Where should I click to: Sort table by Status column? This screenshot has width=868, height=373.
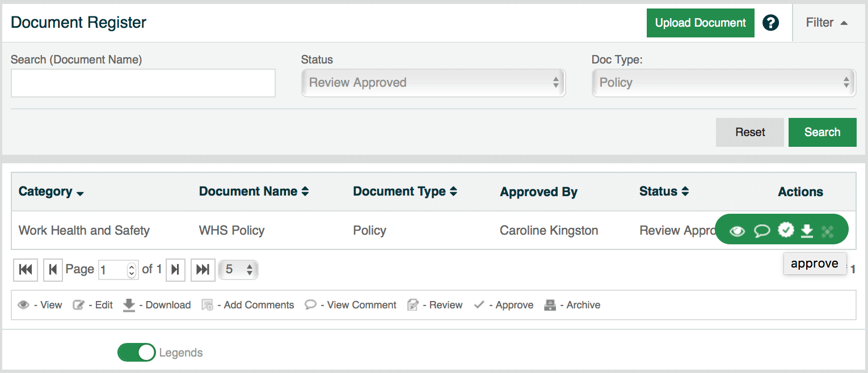(x=664, y=192)
